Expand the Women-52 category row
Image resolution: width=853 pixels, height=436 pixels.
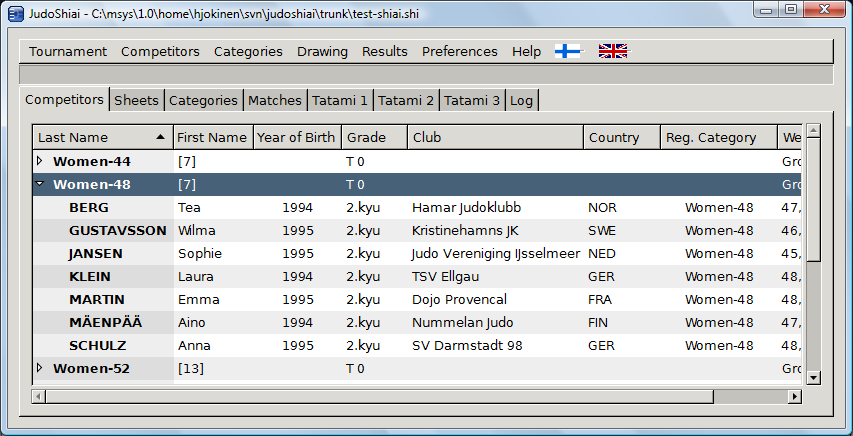tap(40, 368)
